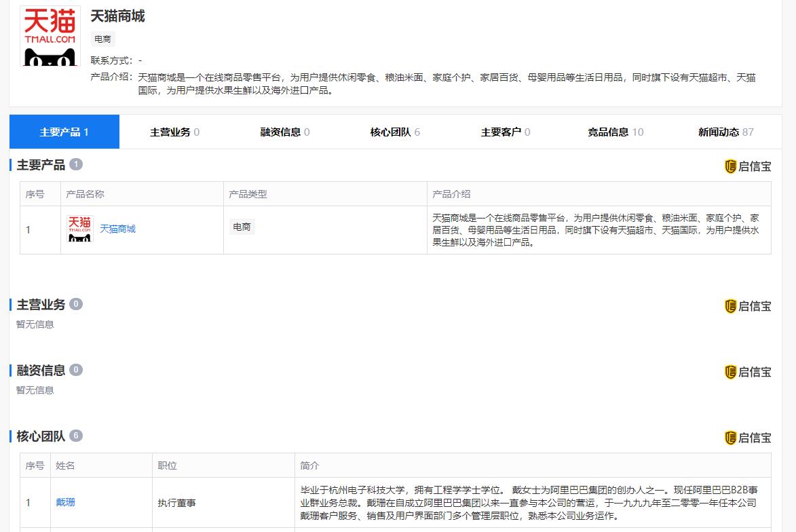Screen dimensions: 796x532
Task: Click the 启信宝 badge beside 核心团队
Action: click(x=748, y=438)
